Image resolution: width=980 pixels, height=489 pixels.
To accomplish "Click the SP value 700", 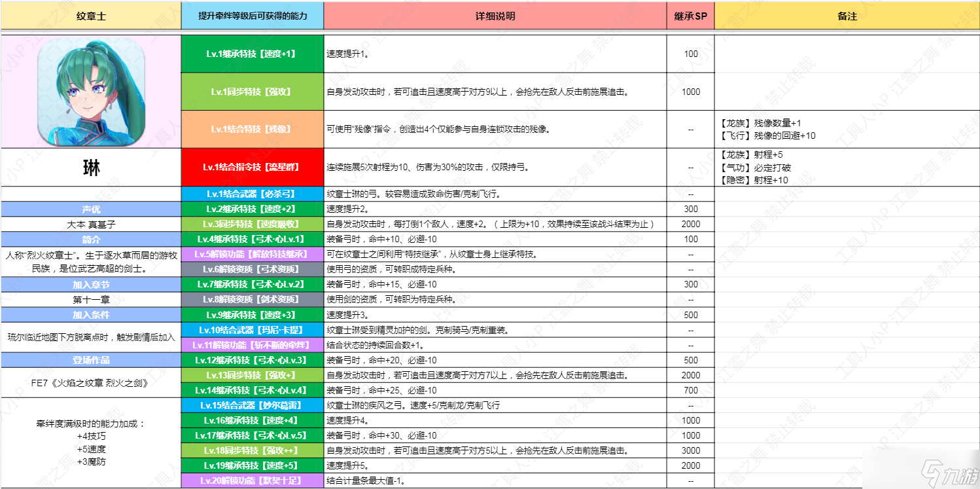I will (691, 390).
